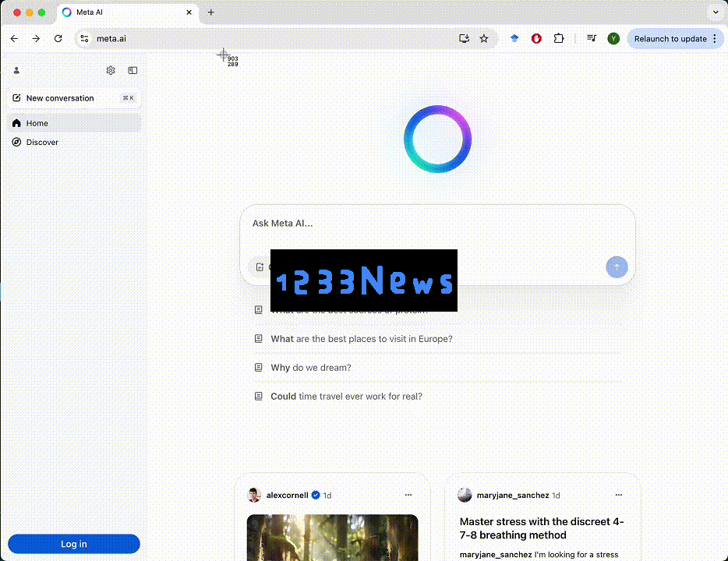Click alexcornell's avatar picture
Viewport: 728px width, 561px height.
tap(254, 495)
